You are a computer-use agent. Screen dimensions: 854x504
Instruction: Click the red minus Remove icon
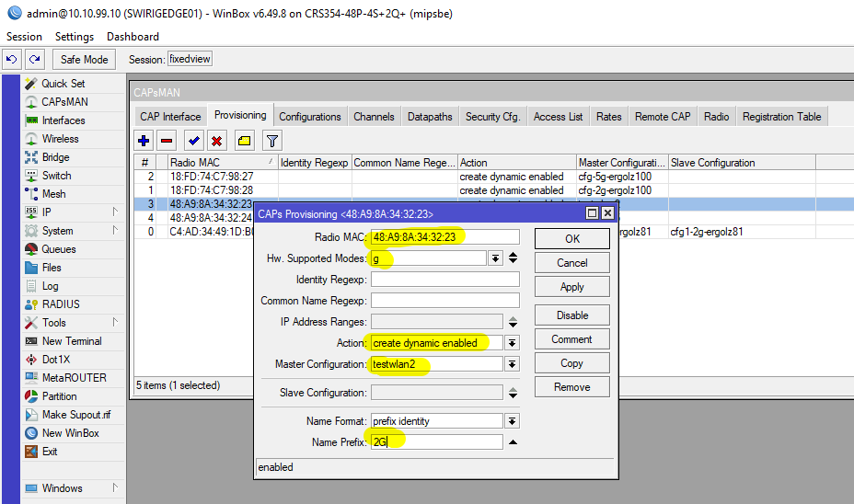[x=167, y=141]
